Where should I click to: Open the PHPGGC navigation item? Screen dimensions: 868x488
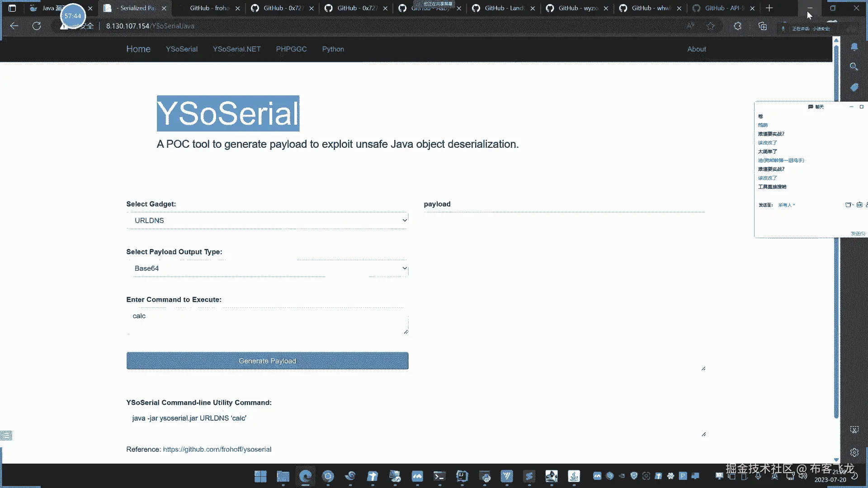291,49
